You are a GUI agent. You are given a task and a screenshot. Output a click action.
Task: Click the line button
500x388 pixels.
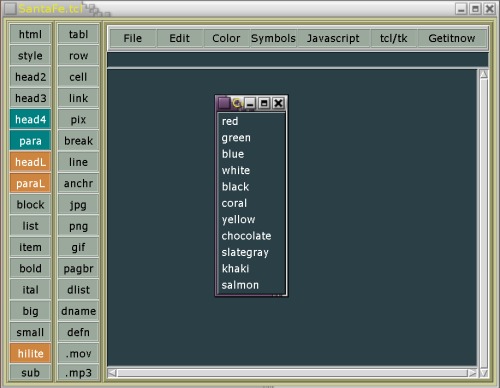pyautogui.click(x=78, y=162)
